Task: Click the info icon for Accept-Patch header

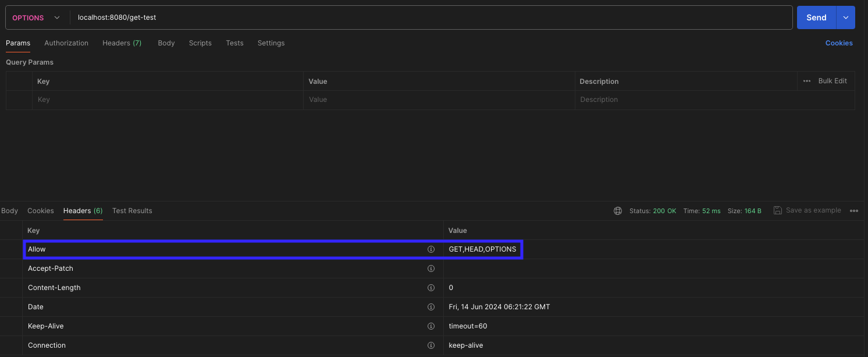Action: (431, 268)
